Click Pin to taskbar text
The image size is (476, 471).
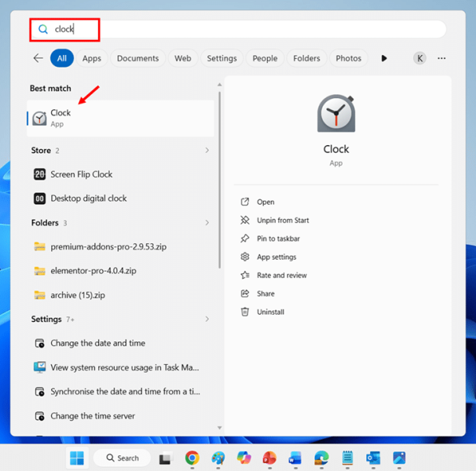pos(278,239)
